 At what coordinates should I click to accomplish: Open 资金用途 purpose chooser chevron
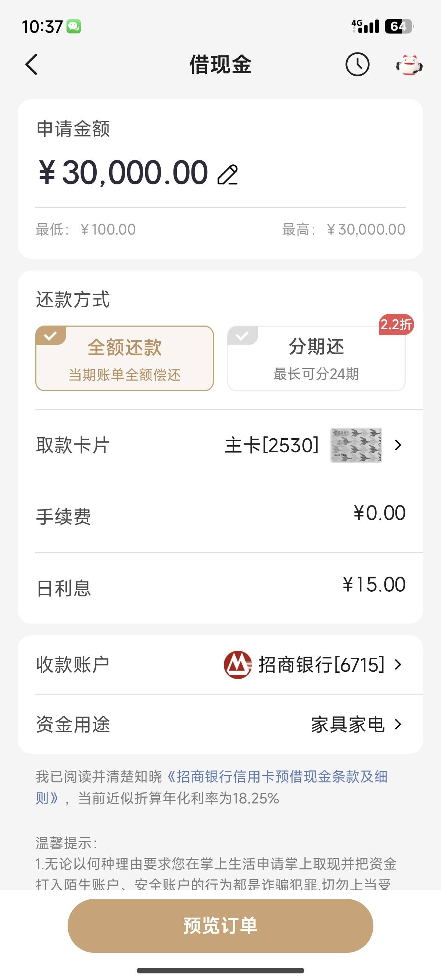(398, 724)
